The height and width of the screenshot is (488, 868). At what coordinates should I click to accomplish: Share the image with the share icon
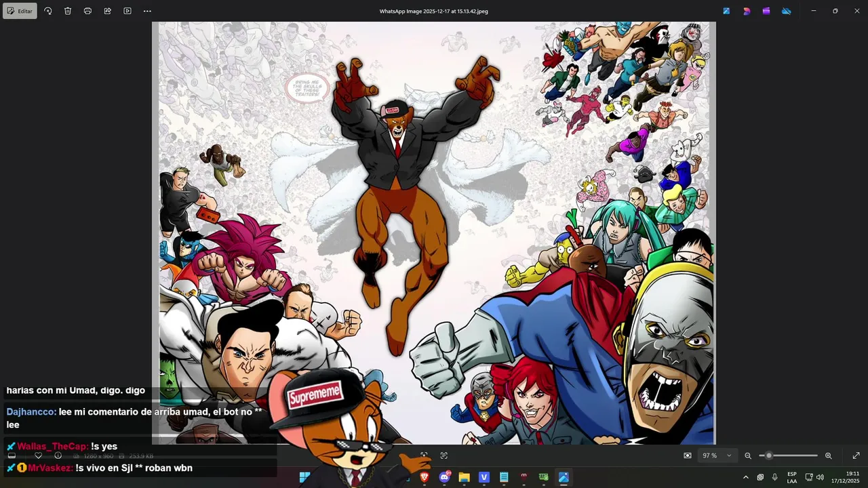107,11
